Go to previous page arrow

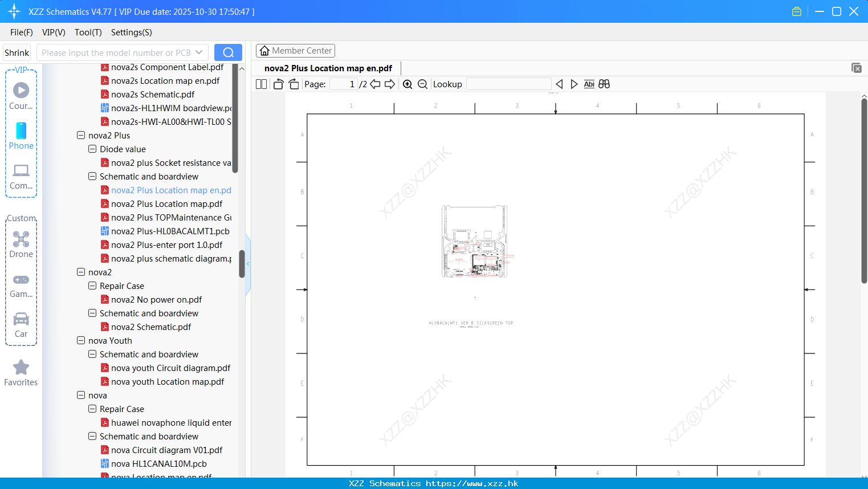click(375, 84)
